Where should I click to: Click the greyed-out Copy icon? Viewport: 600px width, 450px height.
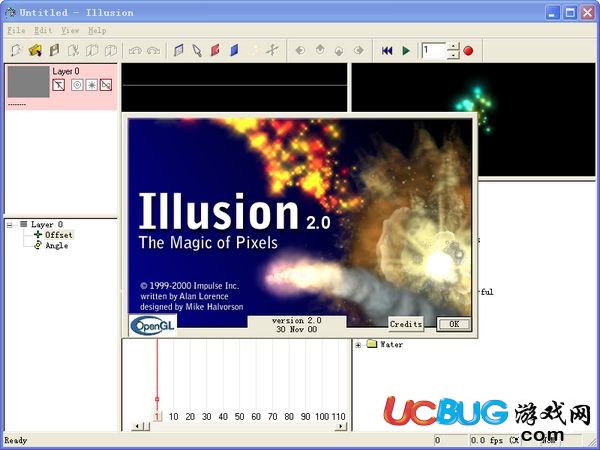point(92,50)
